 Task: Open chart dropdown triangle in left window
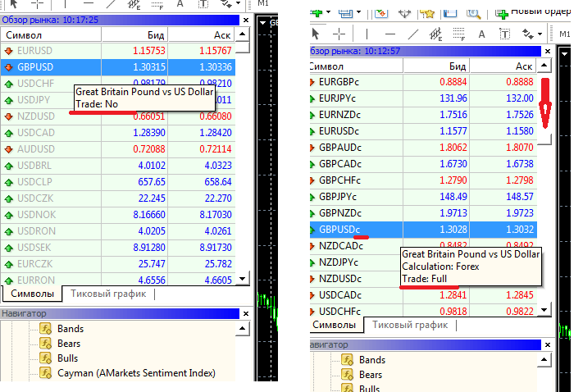(263, 23)
